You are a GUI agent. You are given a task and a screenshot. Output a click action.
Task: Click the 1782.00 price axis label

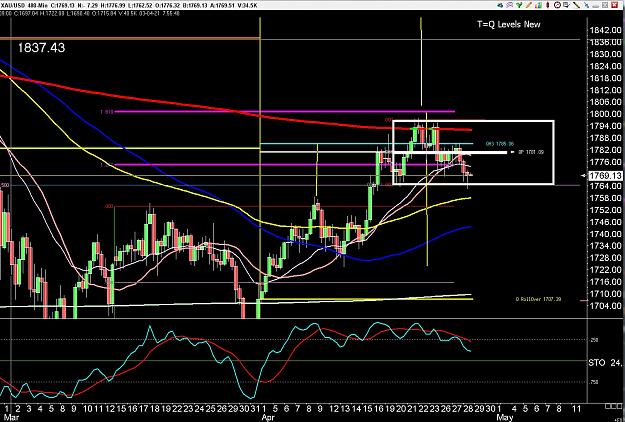605,150
